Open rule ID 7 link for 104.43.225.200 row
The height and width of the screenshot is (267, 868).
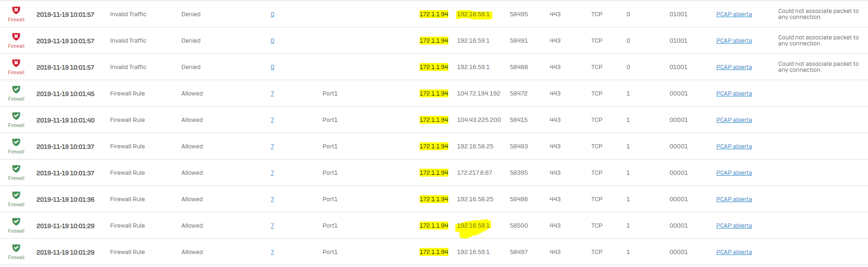pyautogui.click(x=273, y=120)
